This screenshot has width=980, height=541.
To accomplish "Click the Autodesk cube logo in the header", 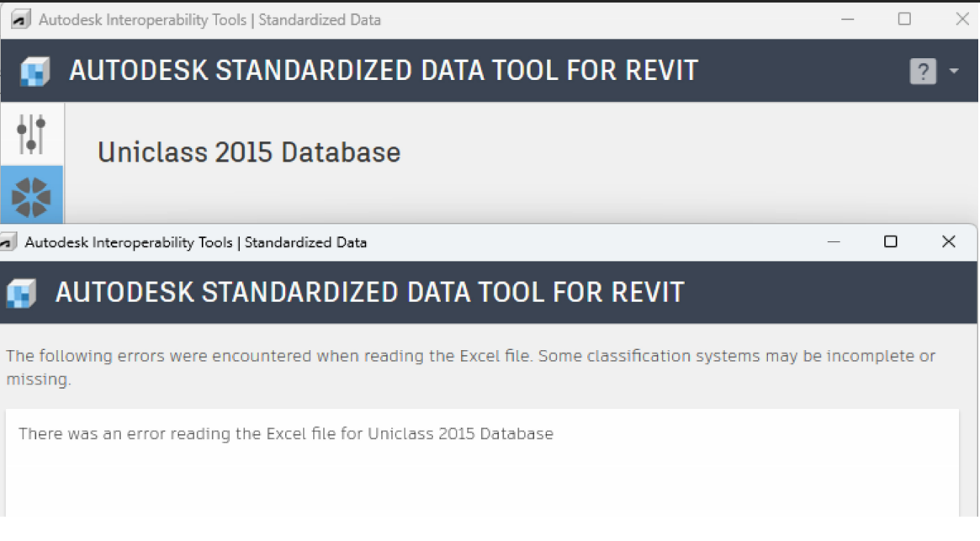I will click(x=34, y=70).
